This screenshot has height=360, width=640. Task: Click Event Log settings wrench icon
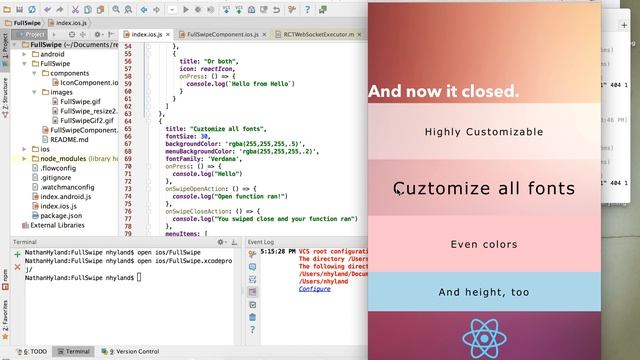(252, 254)
